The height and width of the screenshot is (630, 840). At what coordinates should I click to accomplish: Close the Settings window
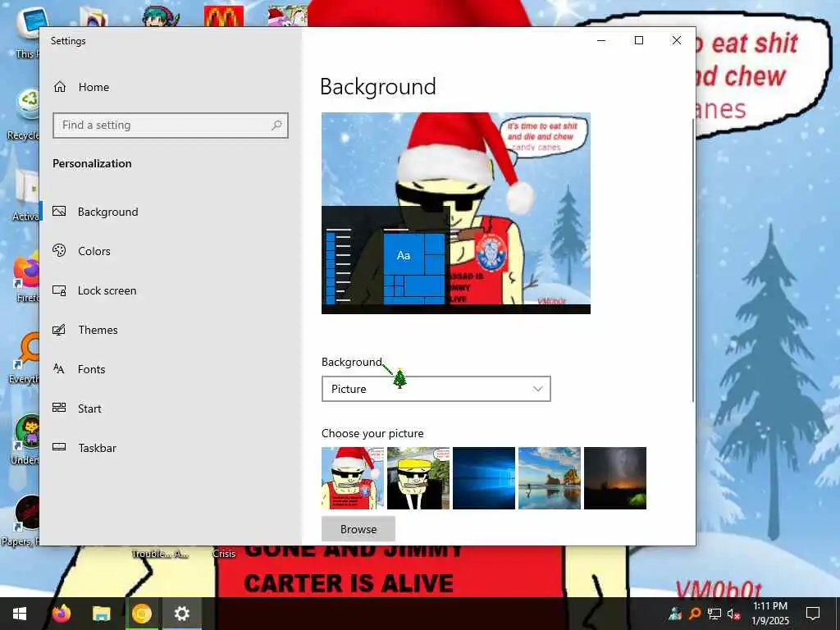click(x=677, y=41)
